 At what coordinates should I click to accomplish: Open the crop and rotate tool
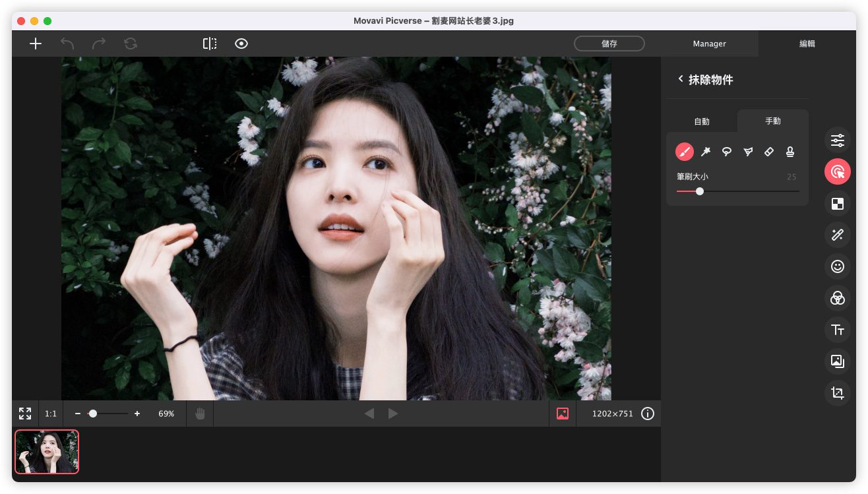[838, 393]
